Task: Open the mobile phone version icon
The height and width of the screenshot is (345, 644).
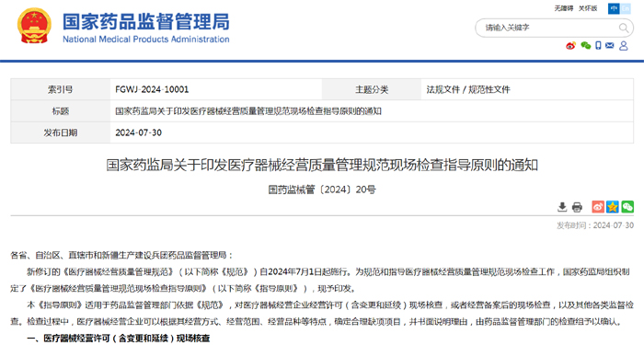Action: [x=598, y=46]
